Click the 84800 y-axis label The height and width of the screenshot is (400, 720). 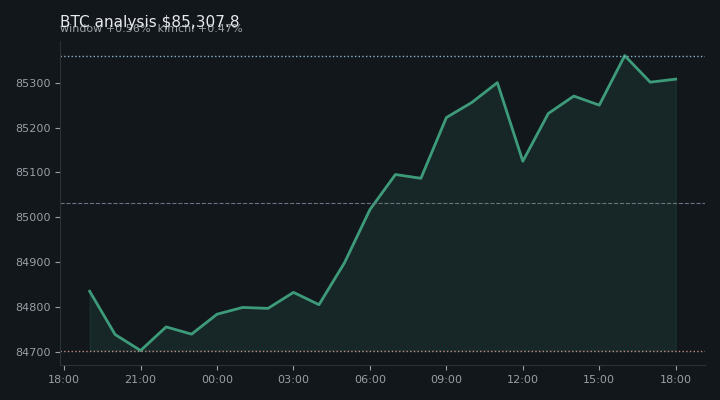[33, 307]
